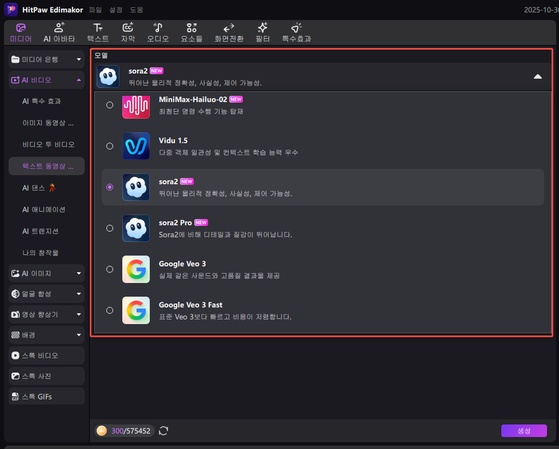The width and height of the screenshot is (559, 449).
Task: Select the 요소들 elements tab
Action: click(191, 32)
